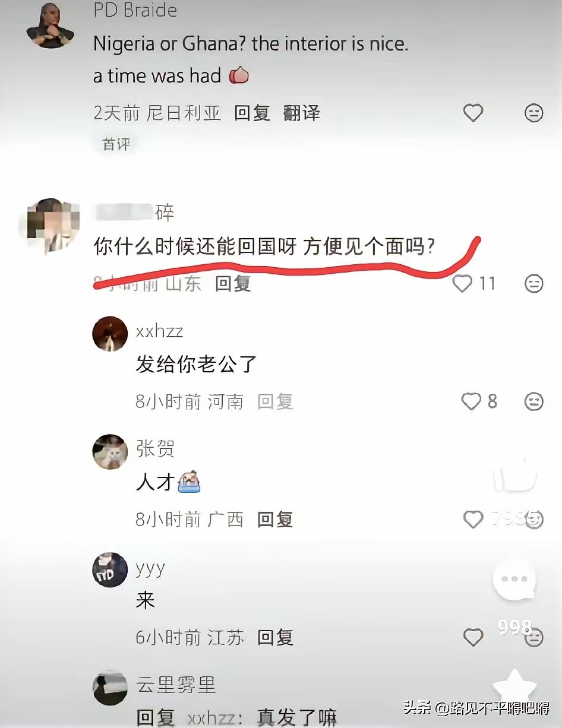Reply to yyy's comment from 江苏
Viewport: 562px width, 728px height.
coord(275,638)
